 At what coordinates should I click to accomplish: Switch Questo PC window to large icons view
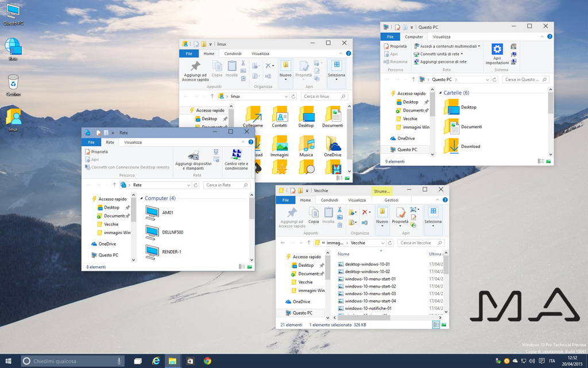click(548, 161)
